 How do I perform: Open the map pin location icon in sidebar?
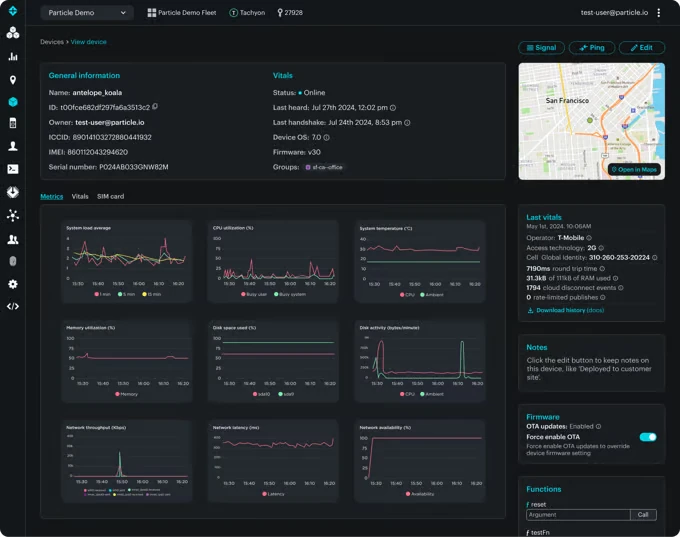[13, 79]
